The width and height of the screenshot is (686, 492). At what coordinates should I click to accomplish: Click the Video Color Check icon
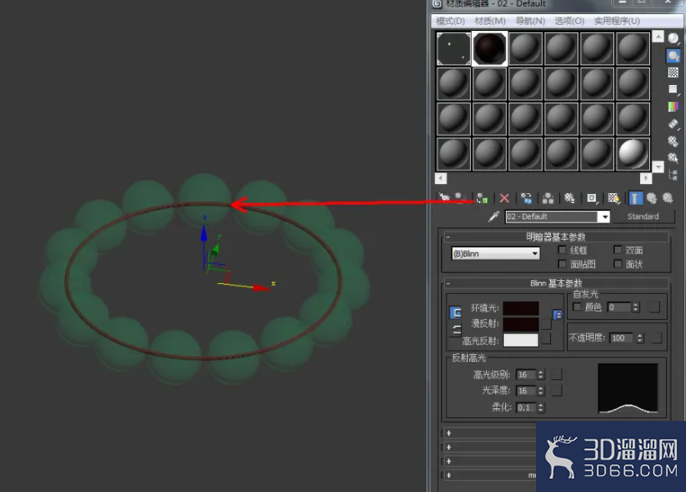coord(673,106)
